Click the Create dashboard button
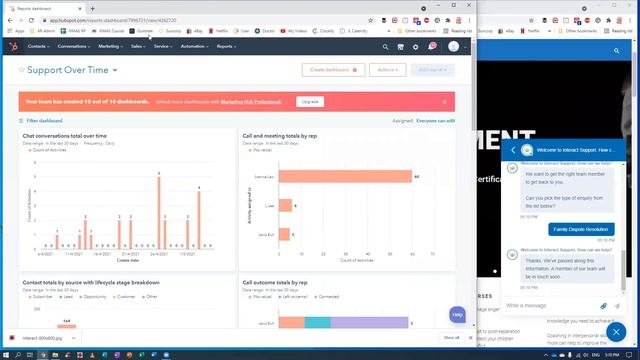 (333, 70)
